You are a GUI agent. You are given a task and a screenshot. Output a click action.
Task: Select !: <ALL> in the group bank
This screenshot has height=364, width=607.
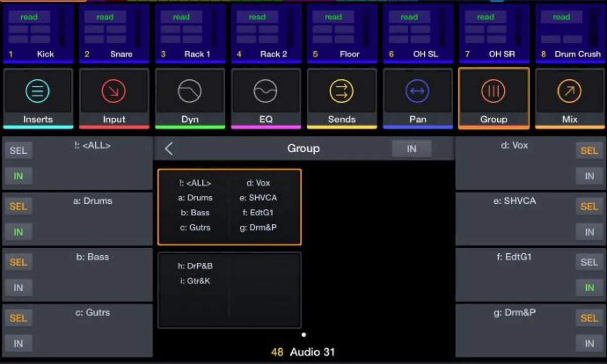tap(195, 183)
